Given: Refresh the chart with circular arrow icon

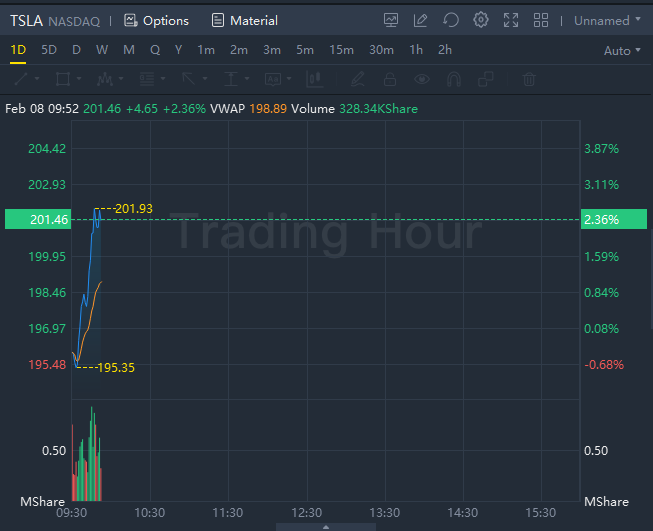Looking at the screenshot, I should (451, 20).
